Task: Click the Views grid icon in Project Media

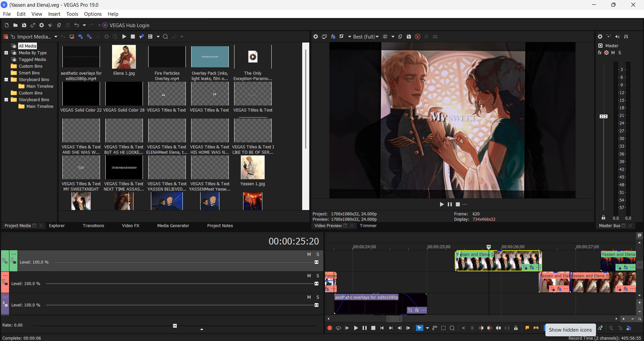Action: (150, 37)
